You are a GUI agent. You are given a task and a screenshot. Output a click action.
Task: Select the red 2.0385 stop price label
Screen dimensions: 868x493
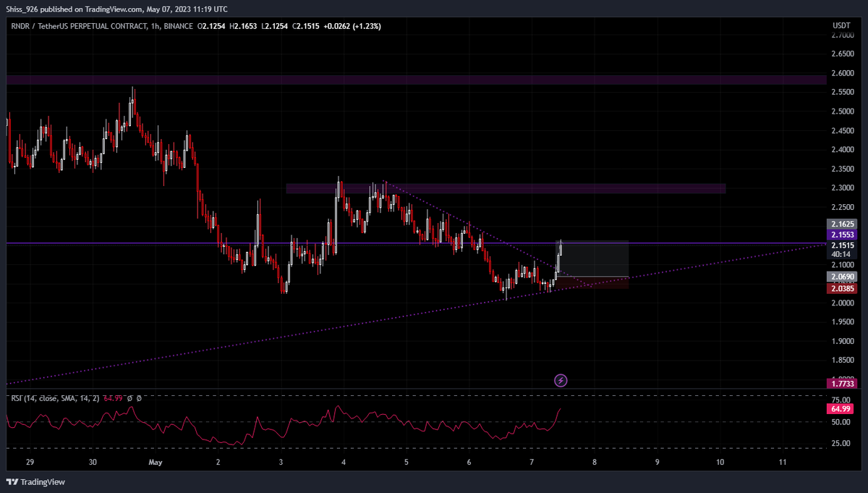click(841, 288)
